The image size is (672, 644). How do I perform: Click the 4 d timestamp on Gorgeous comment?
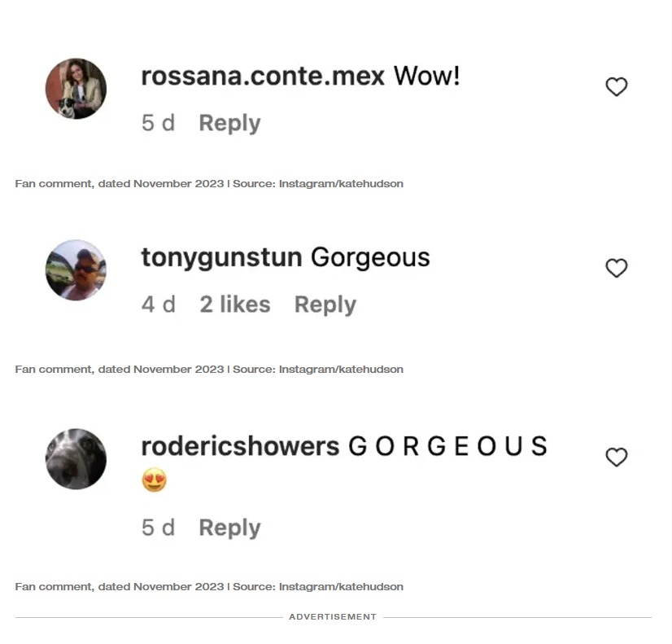(158, 304)
